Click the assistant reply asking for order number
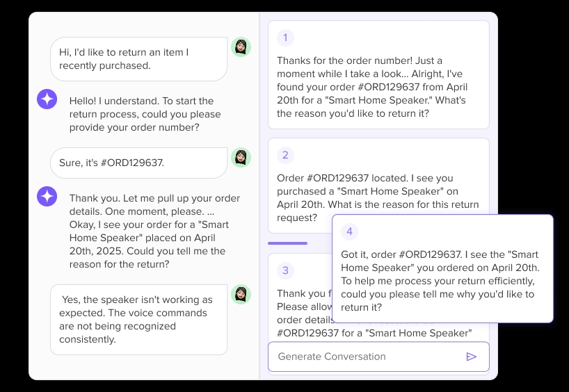This screenshot has width=569, height=392. pyautogui.click(x=145, y=114)
